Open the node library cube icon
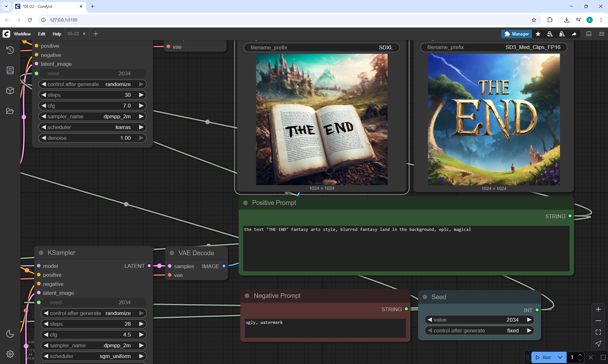The height and width of the screenshot is (364, 608). click(10, 91)
